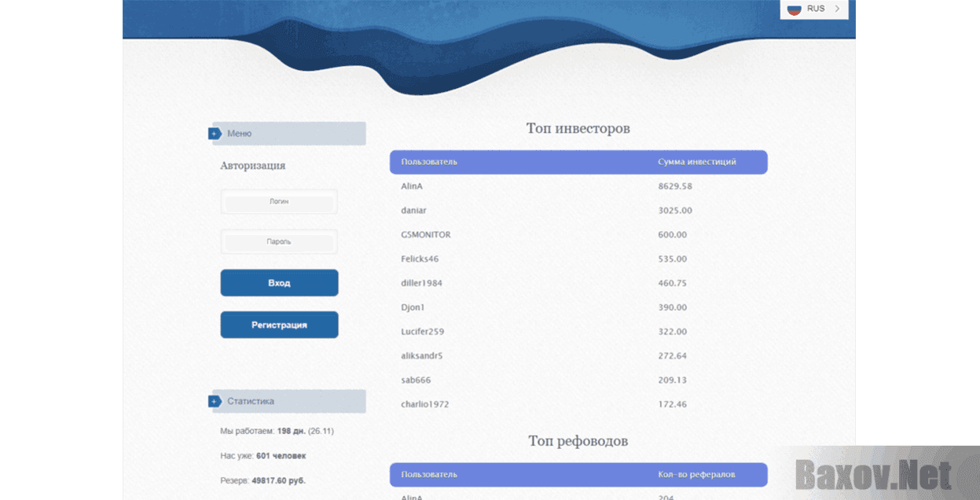Expand the Меню plus icon
The width and height of the screenshot is (980, 500).
tap(215, 134)
